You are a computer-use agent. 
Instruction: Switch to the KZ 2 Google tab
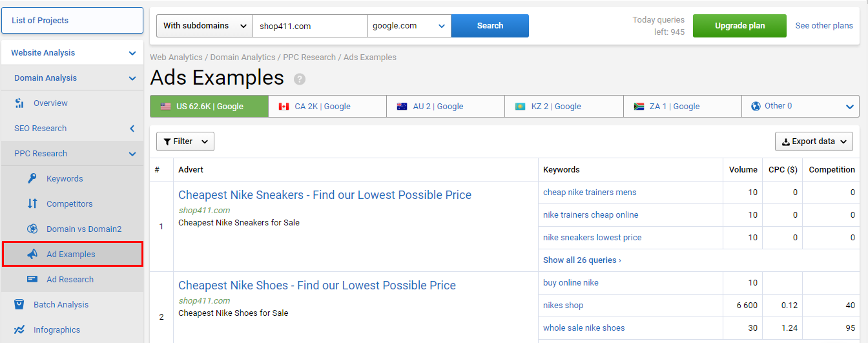(564, 107)
